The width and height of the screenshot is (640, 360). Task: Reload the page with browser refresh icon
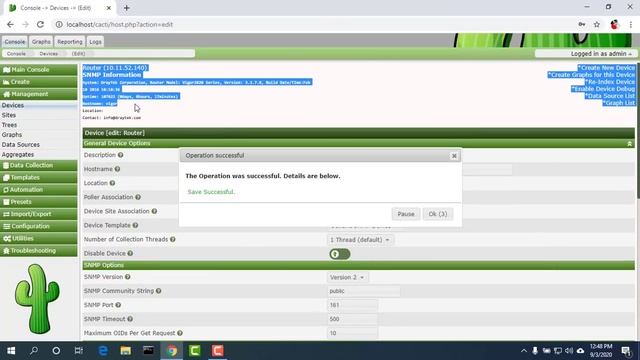click(40, 24)
